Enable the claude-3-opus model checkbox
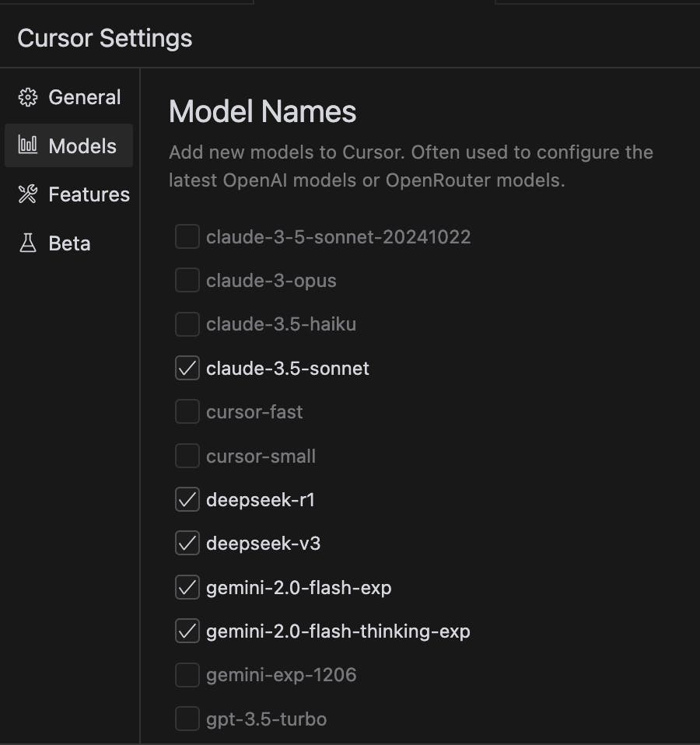The height and width of the screenshot is (745, 700). pyautogui.click(x=187, y=281)
